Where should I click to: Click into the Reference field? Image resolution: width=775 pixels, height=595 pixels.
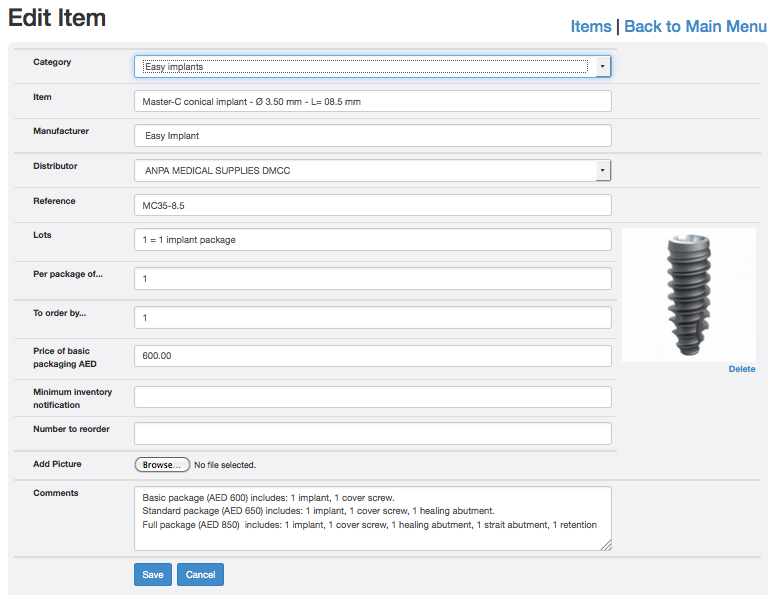[372, 205]
